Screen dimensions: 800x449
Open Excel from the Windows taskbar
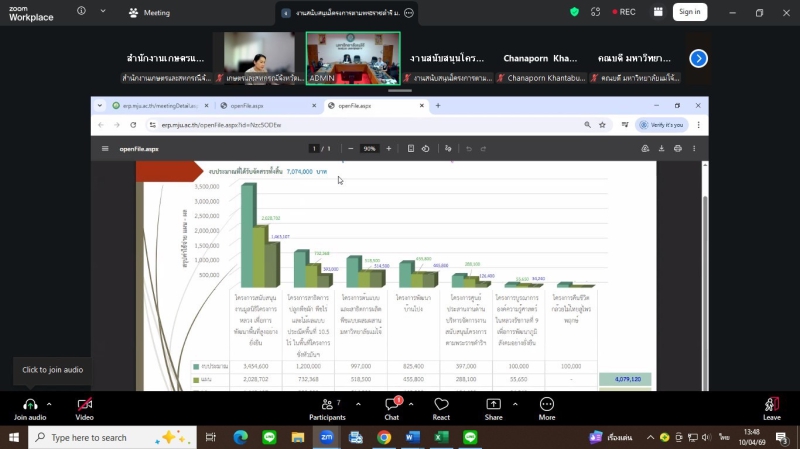[x=441, y=437]
